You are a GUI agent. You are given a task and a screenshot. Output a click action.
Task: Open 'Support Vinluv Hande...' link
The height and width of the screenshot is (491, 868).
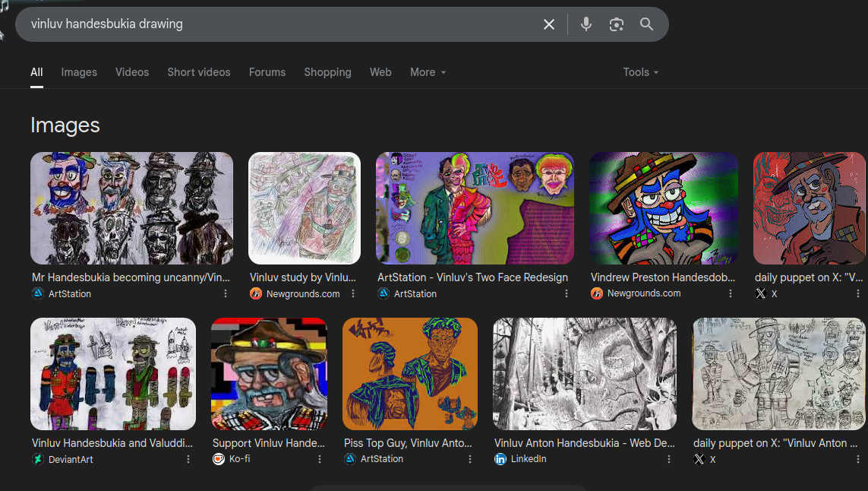pos(269,443)
